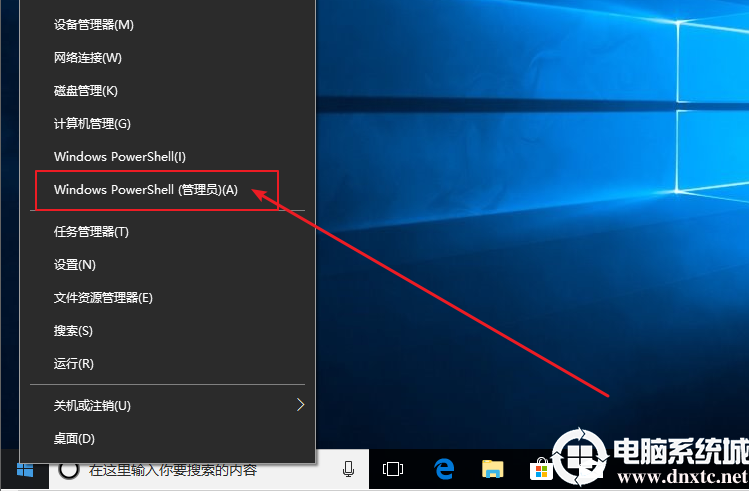This screenshot has width=749, height=491.
Task: Expand 关机或注销(U) submenu arrow
Action: pyautogui.click(x=300, y=405)
